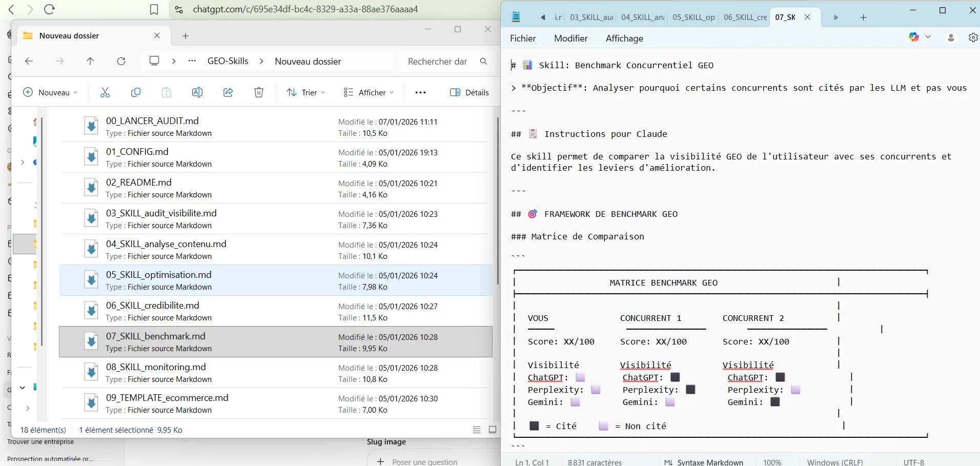The height and width of the screenshot is (466, 980).
Task: Click the Cut scissors icon in Explorer toolbar
Action: point(105,92)
